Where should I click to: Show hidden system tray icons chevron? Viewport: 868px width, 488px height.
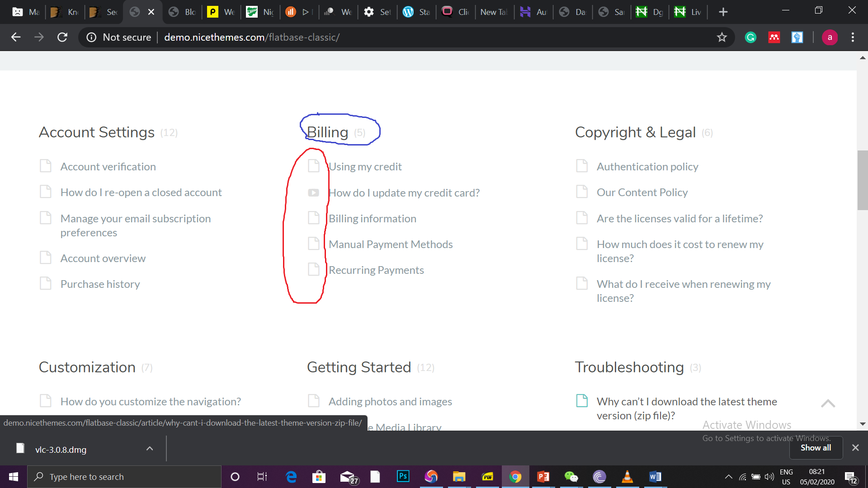pyautogui.click(x=728, y=477)
